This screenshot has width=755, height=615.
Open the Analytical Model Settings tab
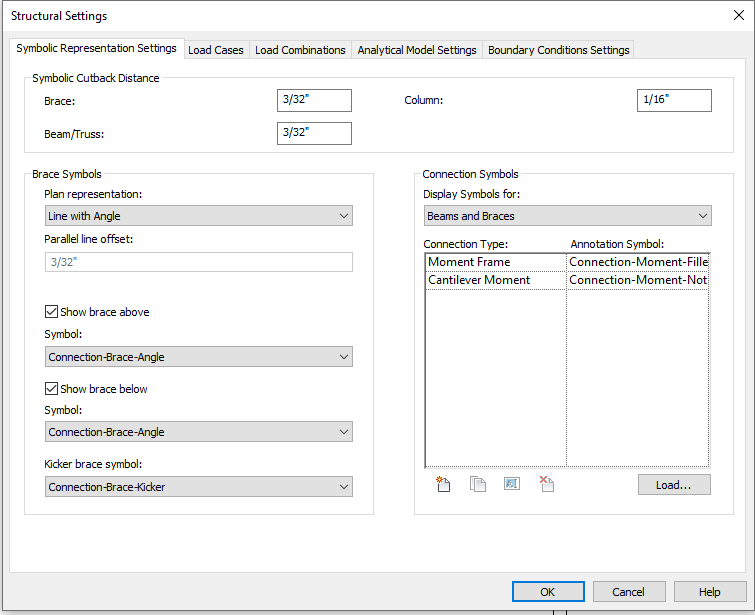click(417, 50)
